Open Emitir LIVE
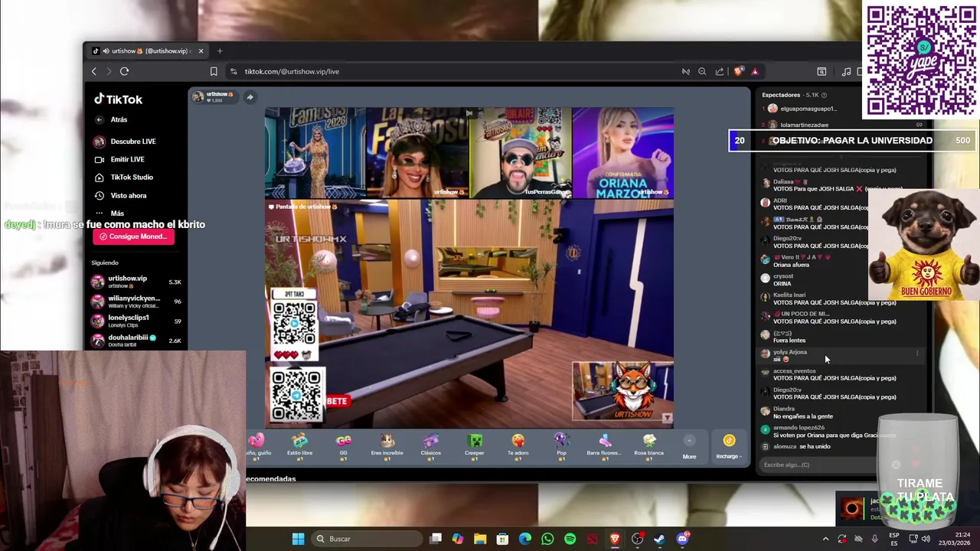 [119, 159]
